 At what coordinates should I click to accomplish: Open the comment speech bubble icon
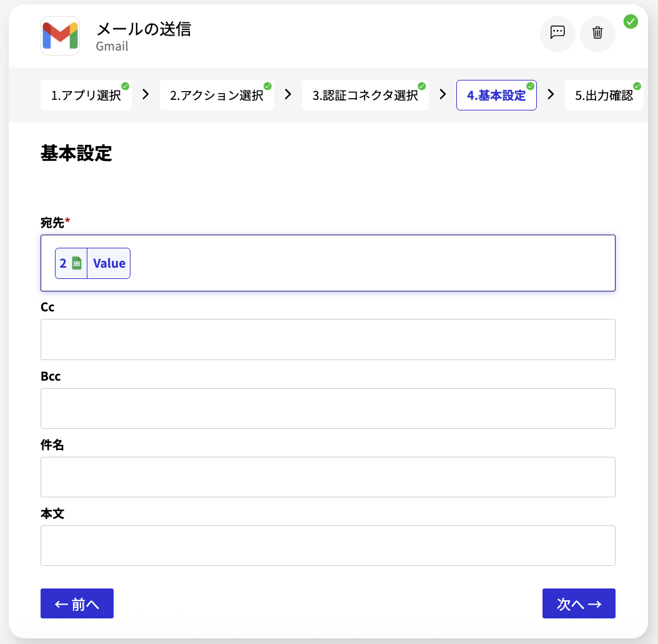(x=557, y=32)
